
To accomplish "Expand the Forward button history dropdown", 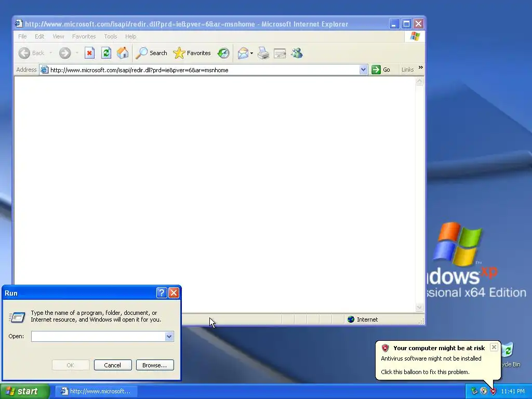I will pyautogui.click(x=77, y=53).
